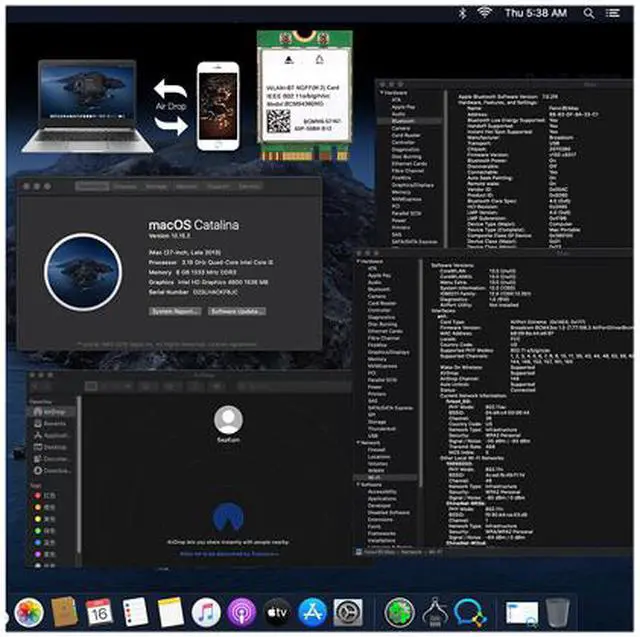640x637 pixels.
Task: Open the green globe app in Dock
Action: click(399, 612)
